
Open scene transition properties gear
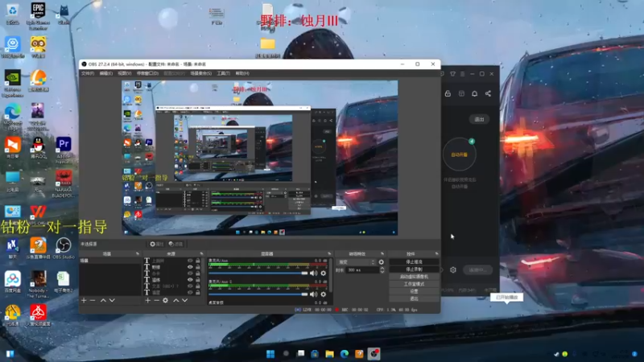tap(381, 262)
